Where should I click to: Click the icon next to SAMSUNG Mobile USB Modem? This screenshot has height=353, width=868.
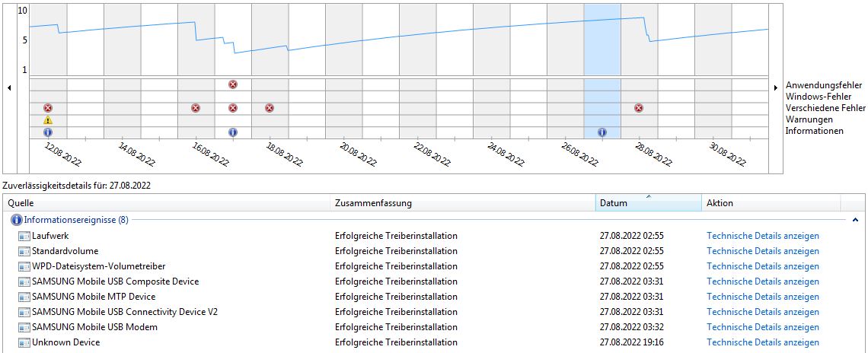click(24, 327)
